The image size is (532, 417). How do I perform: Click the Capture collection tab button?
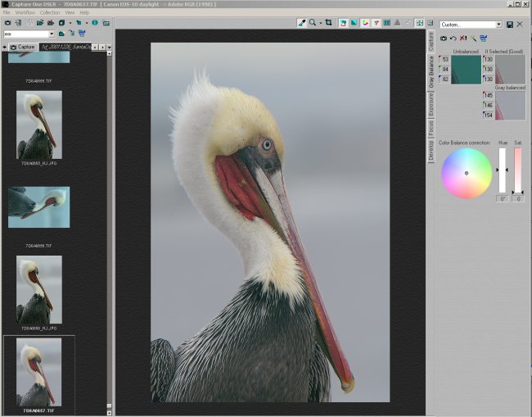21,48
